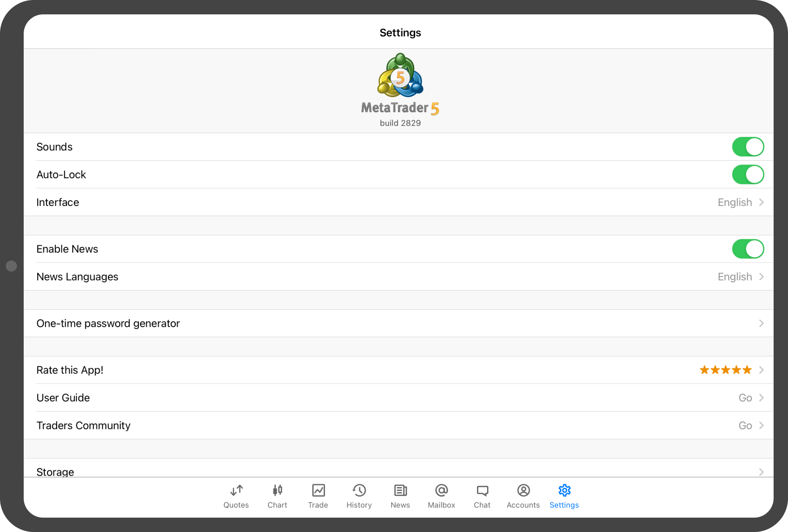Open the Chat bubble icon
The image size is (788, 532).
(x=482, y=491)
